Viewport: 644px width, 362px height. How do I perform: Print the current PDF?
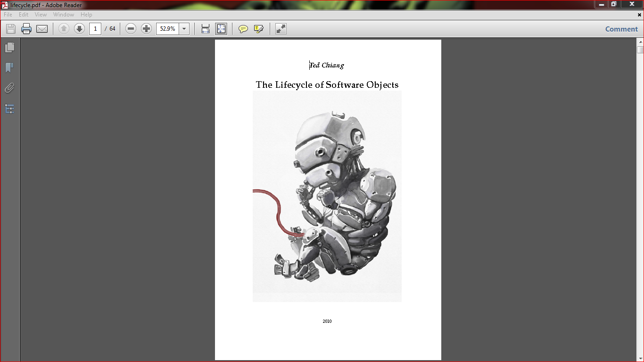click(x=26, y=29)
